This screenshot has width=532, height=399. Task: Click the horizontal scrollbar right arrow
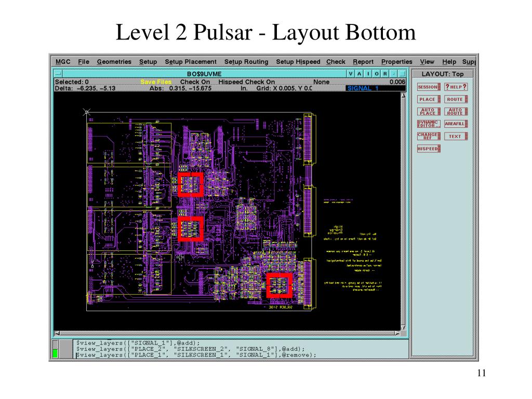(397, 333)
